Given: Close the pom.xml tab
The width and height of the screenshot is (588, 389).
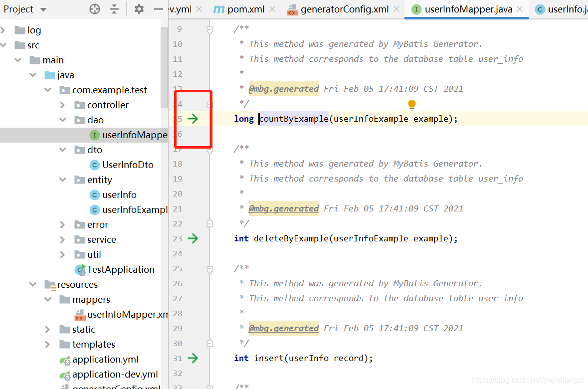Looking at the screenshot, I should point(272,9).
